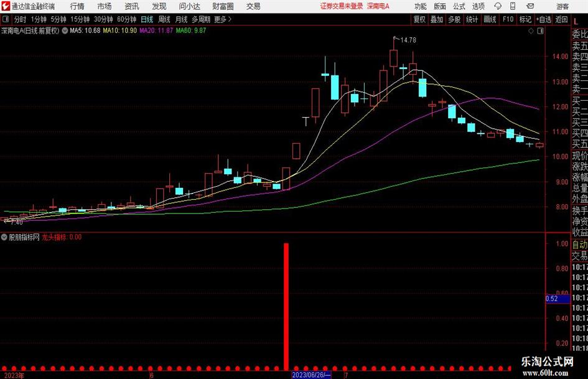Add stock via +自选 button

pos(544,19)
